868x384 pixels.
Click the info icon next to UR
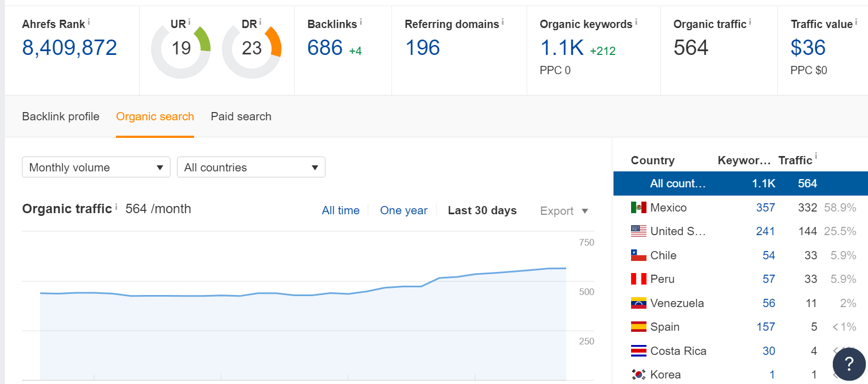(x=189, y=22)
